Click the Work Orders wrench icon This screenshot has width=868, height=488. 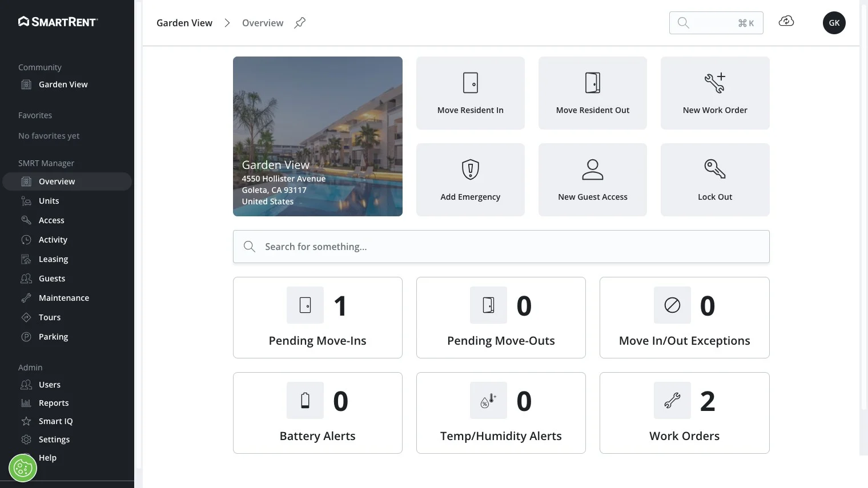pos(672,401)
